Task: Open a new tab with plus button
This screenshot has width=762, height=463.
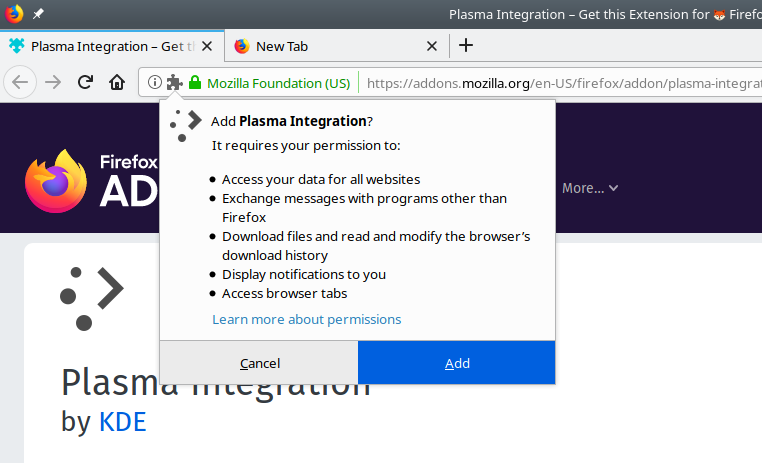Action: [x=466, y=45]
